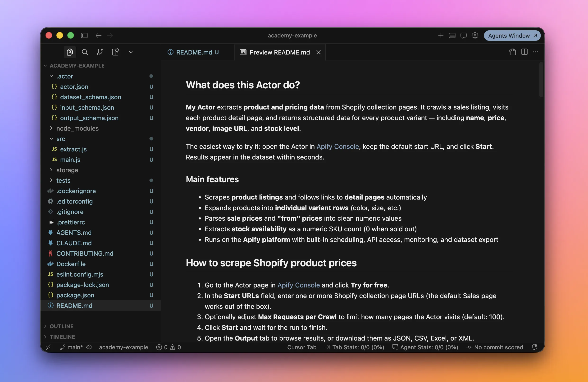Show more sidebar views chevron
Image resolution: width=588 pixels, height=382 pixels.
click(131, 52)
